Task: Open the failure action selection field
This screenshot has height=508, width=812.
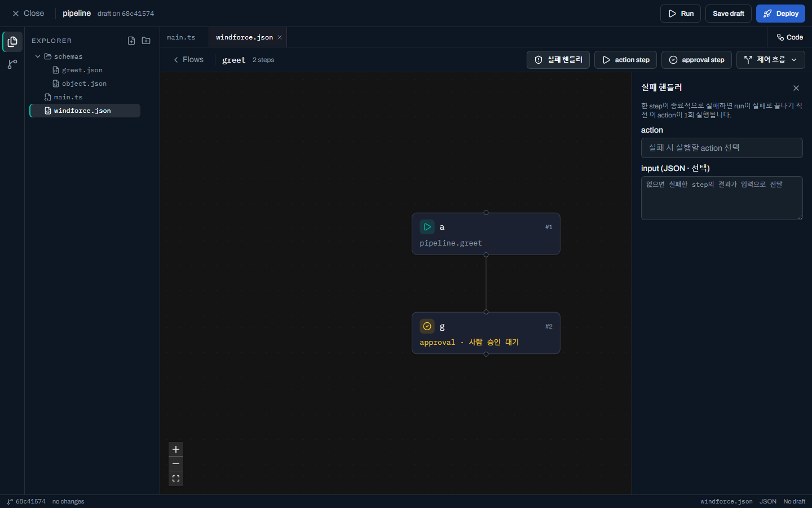Action: [722, 148]
